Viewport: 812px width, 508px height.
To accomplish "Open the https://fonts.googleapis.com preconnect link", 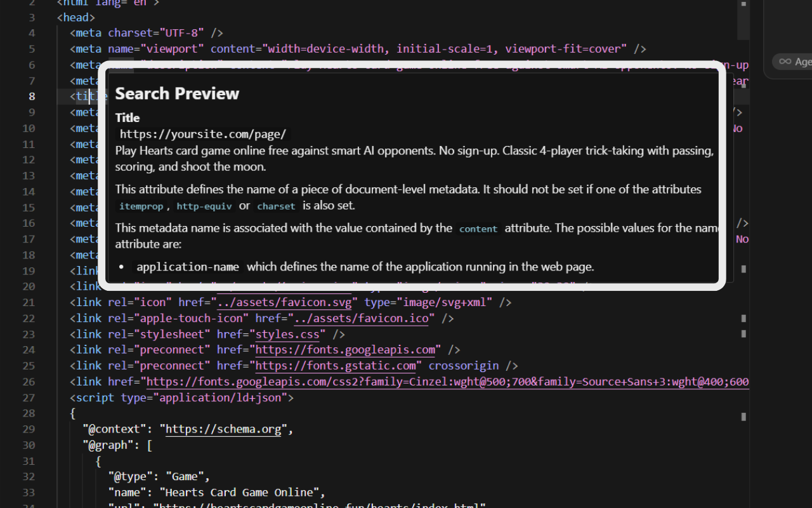I will (x=345, y=350).
